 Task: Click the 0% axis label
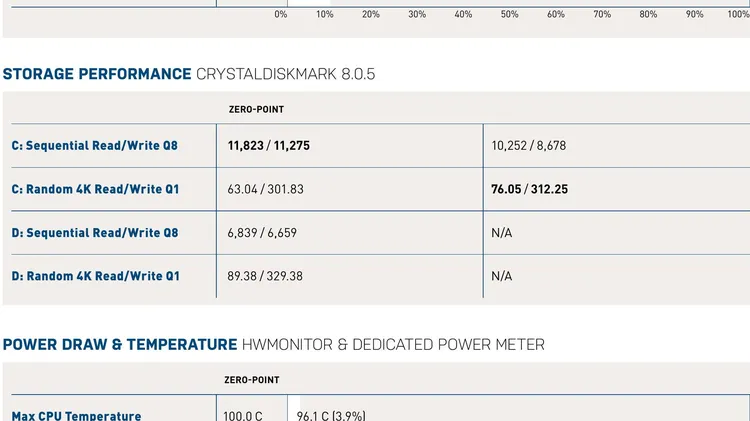coord(281,14)
